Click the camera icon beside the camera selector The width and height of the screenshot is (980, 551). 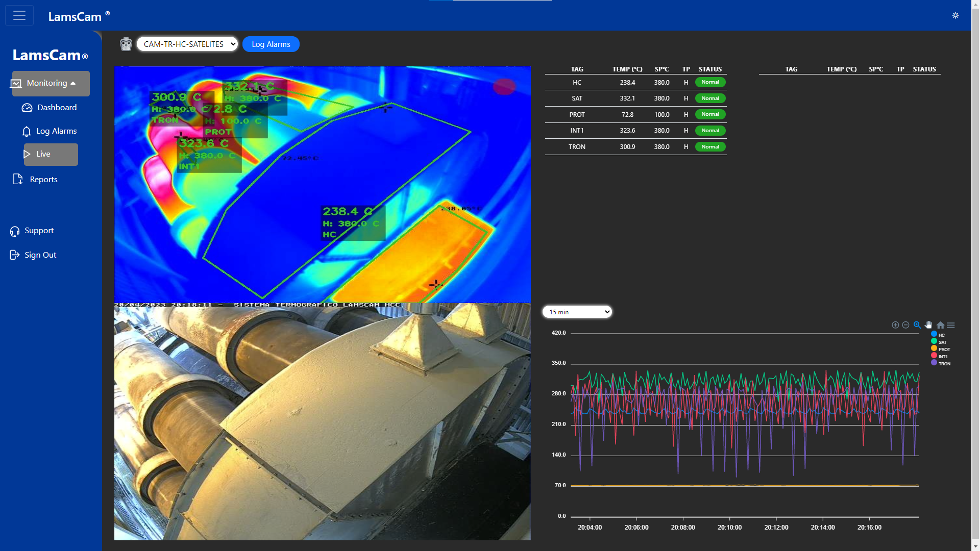[126, 44]
